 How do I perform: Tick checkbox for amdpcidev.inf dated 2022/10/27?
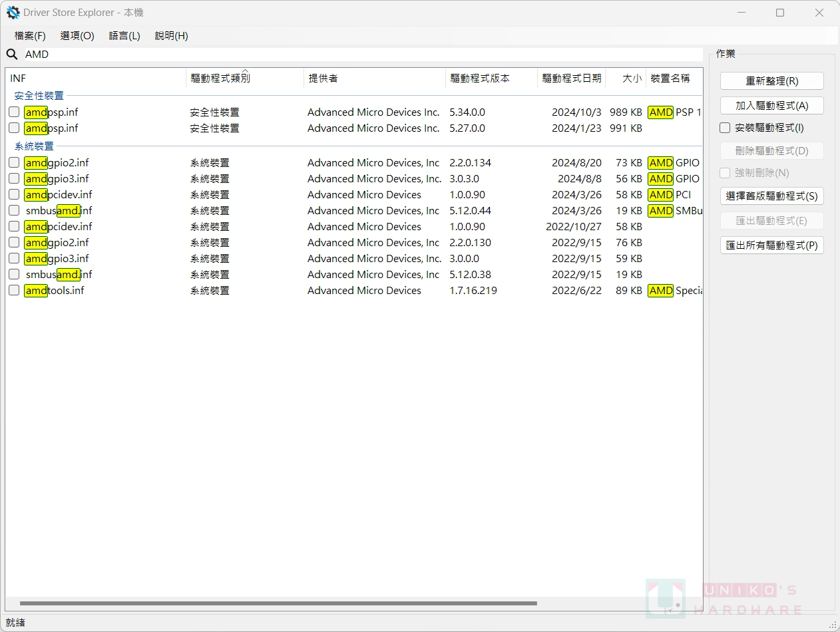[x=14, y=227]
